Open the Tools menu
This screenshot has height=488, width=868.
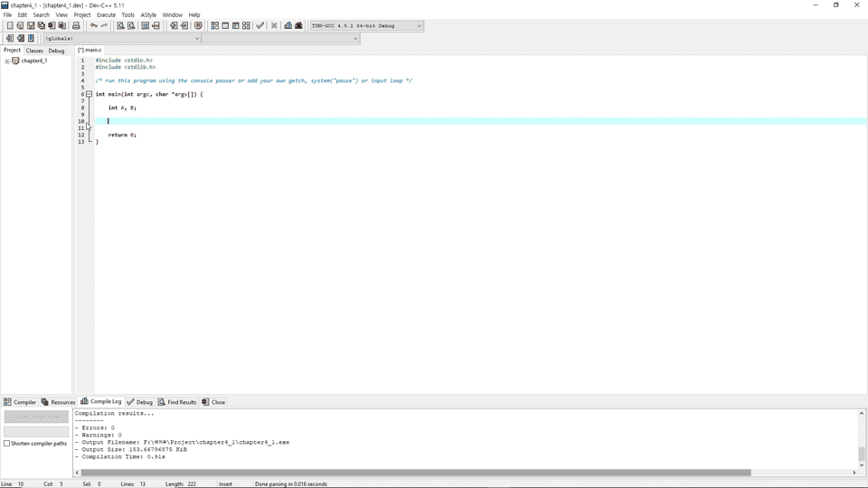[127, 15]
